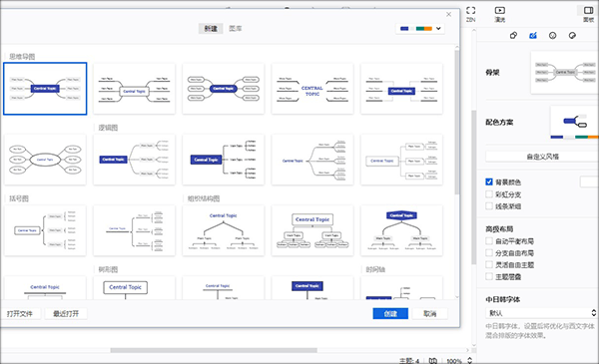Select the oval bubble mind map template
The image size is (599, 364).
(45, 160)
